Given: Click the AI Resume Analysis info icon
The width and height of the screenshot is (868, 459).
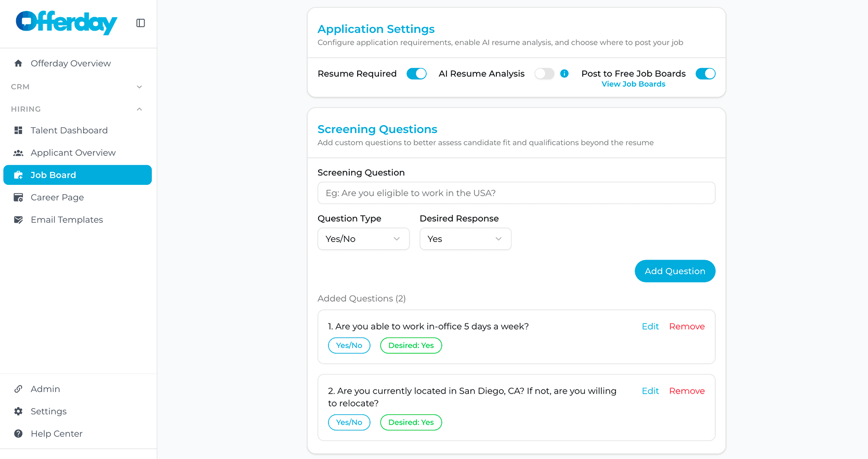Looking at the screenshot, I should (x=564, y=74).
